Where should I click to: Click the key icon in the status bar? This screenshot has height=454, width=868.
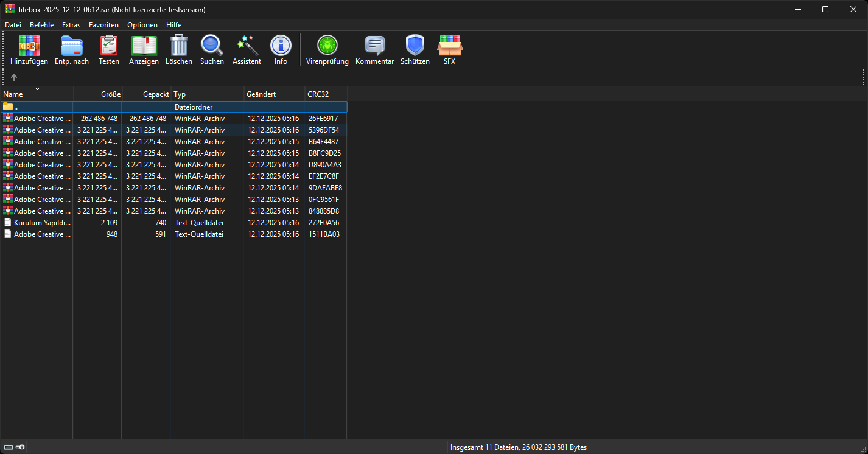point(20,447)
